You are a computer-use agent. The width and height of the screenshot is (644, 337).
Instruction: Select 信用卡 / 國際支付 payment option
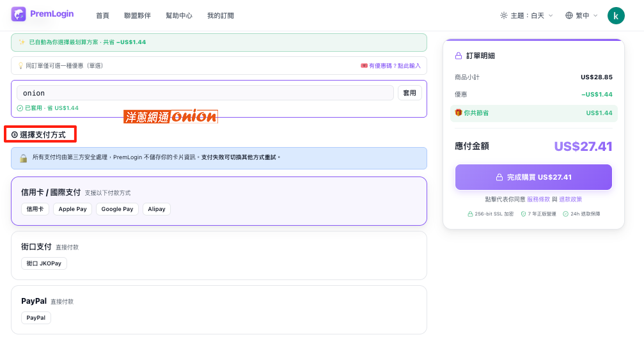[x=219, y=201]
